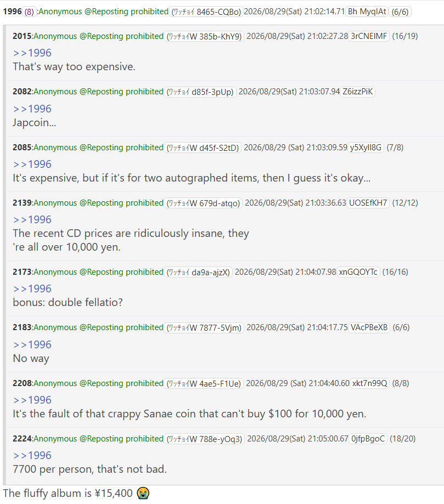
Task: Open the (8) reply count badge on post 1996
Action: [x=29, y=12]
